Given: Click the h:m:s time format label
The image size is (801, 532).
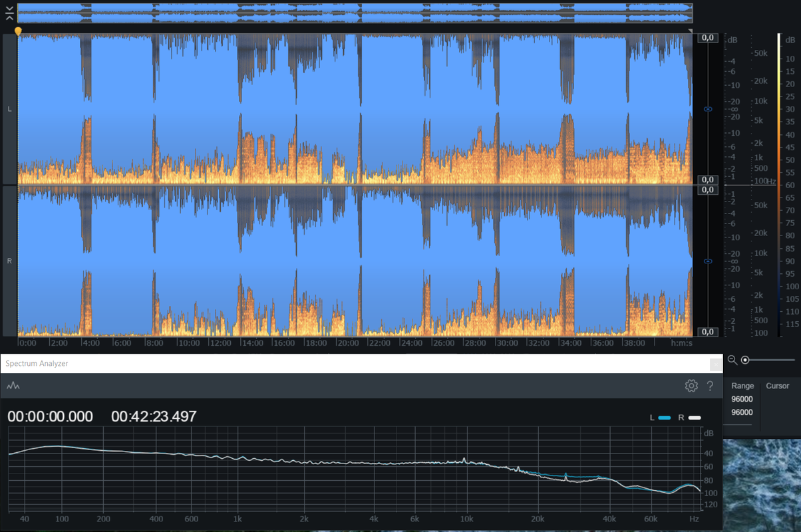Looking at the screenshot, I should click(x=682, y=343).
